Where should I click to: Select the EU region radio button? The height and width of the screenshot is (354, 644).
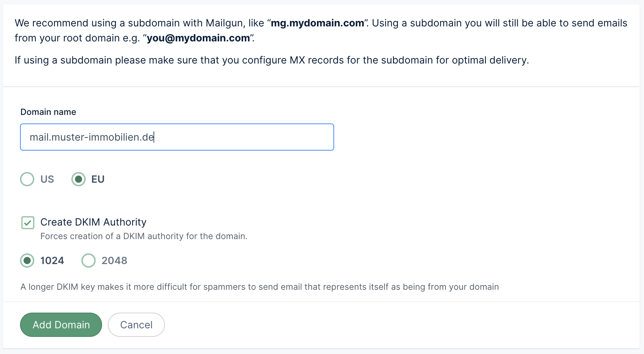pyautogui.click(x=79, y=179)
